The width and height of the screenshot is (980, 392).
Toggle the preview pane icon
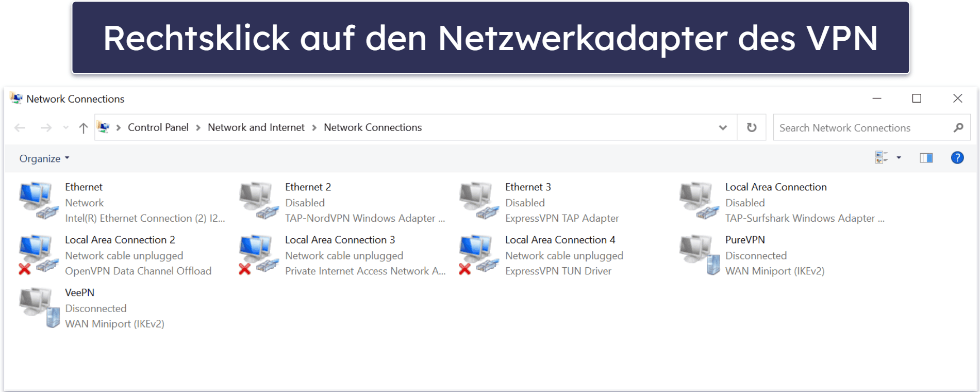tap(926, 158)
